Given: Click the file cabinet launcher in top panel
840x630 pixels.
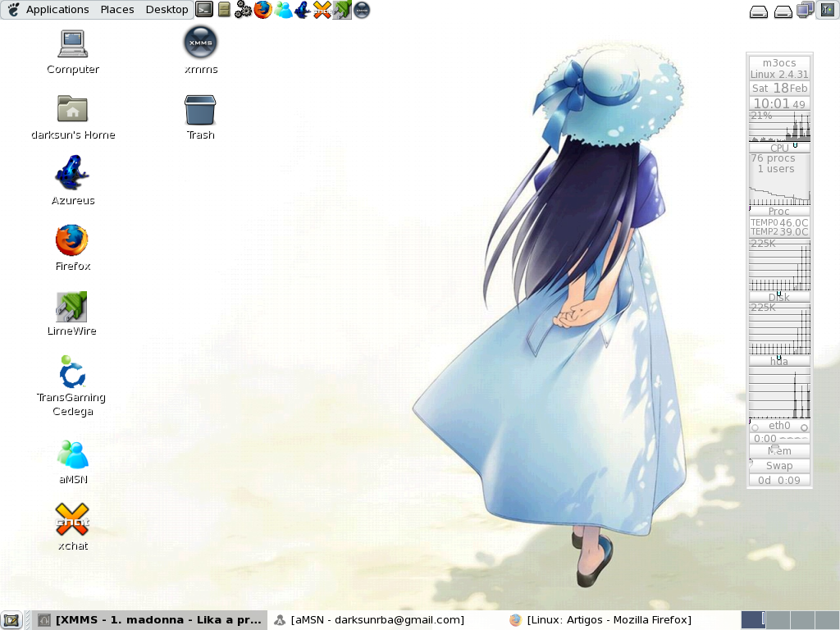Looking at the screenshot, I should (225, 10).
